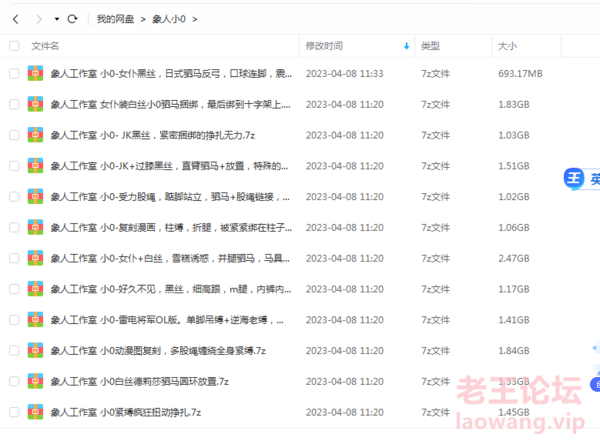Tick the checkbox for the 1.03GB file
The height and width of the screenshot is (441, 600).
14,135
